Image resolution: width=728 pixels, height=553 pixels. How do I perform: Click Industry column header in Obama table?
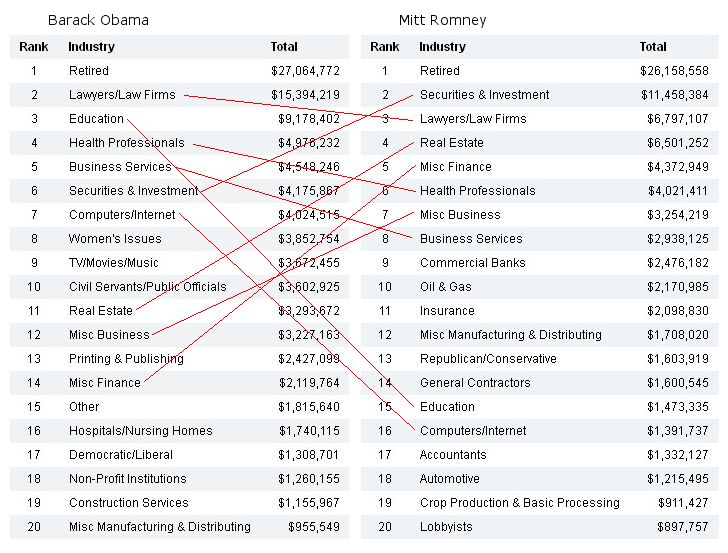click(91, 47)
